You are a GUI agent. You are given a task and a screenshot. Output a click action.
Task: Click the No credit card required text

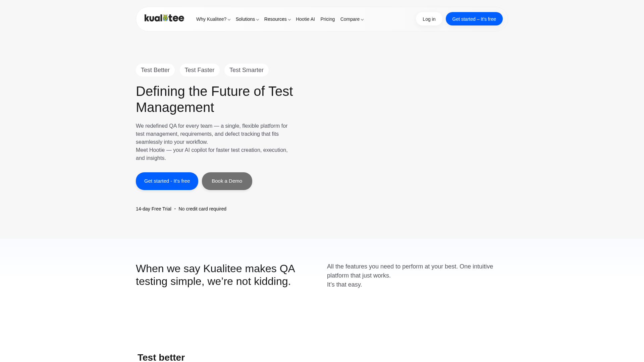tap(202, 208)
